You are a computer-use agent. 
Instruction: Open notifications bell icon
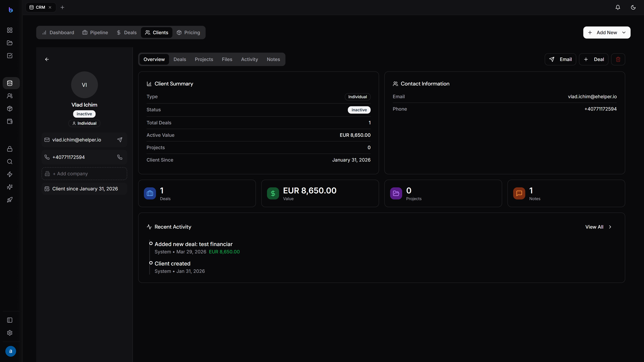click(618, 8)
